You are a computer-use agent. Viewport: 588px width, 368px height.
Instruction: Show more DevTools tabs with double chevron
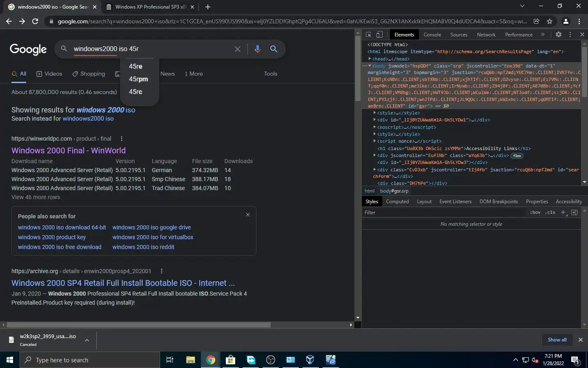tap(543, 35)
